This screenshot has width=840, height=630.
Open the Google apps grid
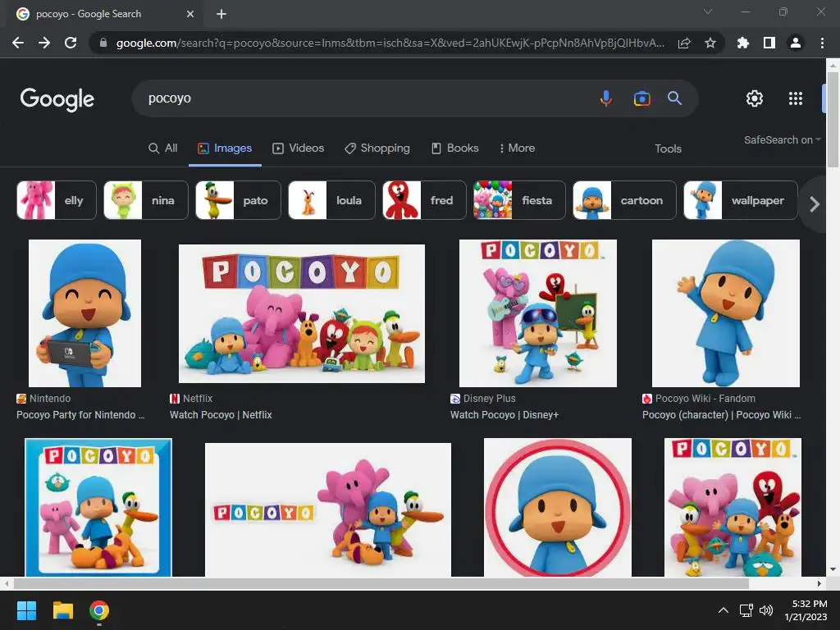click(x=796, y=98)
